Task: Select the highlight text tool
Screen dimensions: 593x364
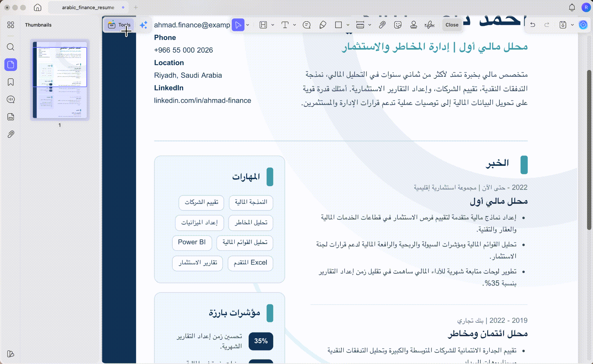Action: click(263, 25)
